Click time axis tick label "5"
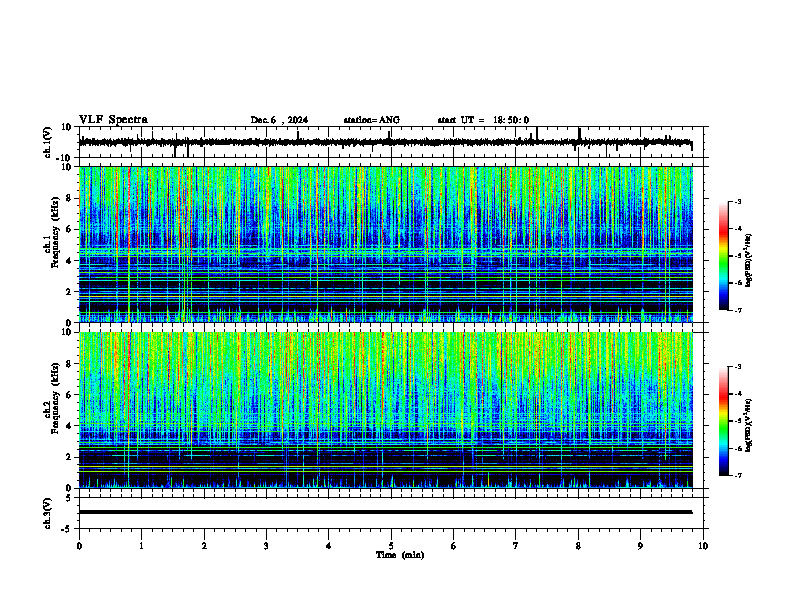Screen dimensions: 792x612 [391, 546]
